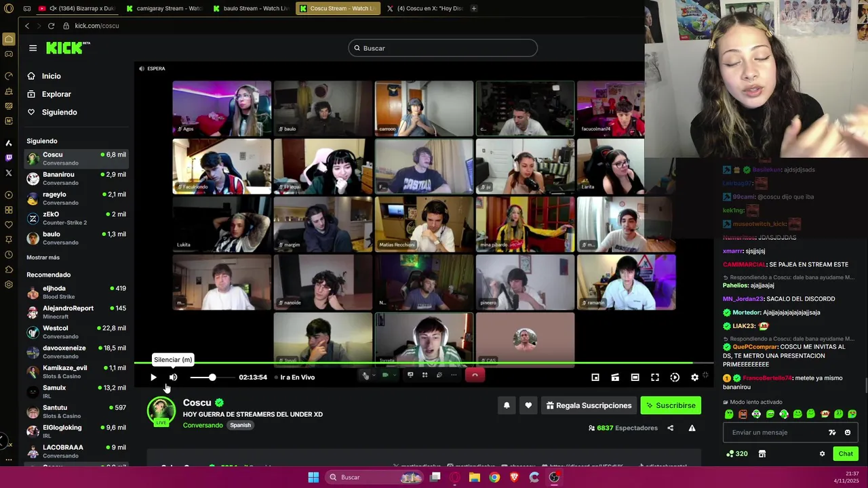Open davooxeneize's recommended channel
868x488 pixels.
tap(76, 352)
